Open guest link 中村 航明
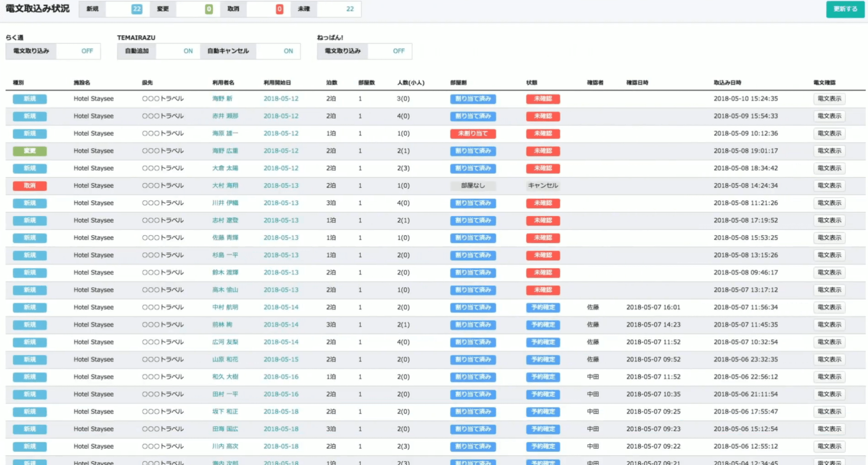This screenshot has height=465, width=868. 225,307
